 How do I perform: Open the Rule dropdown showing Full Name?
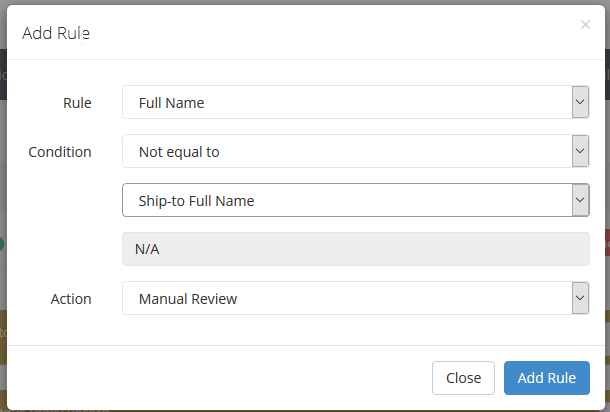coord(356,102)
